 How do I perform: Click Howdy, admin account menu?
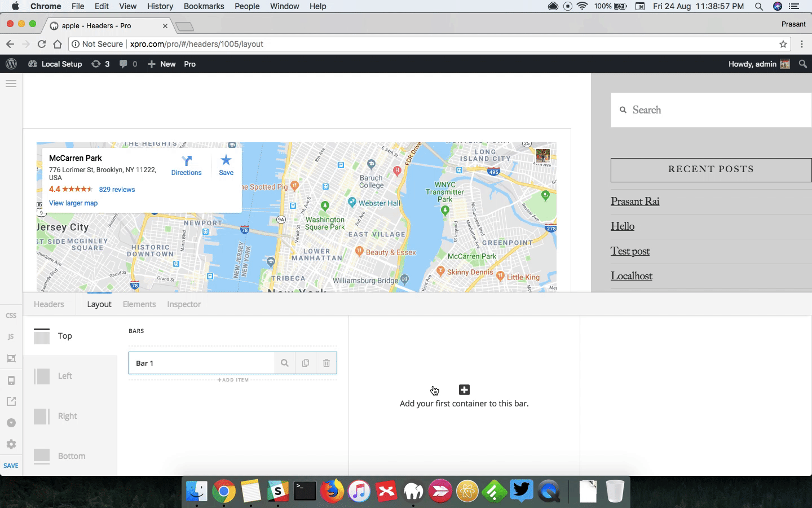[759, 64]
